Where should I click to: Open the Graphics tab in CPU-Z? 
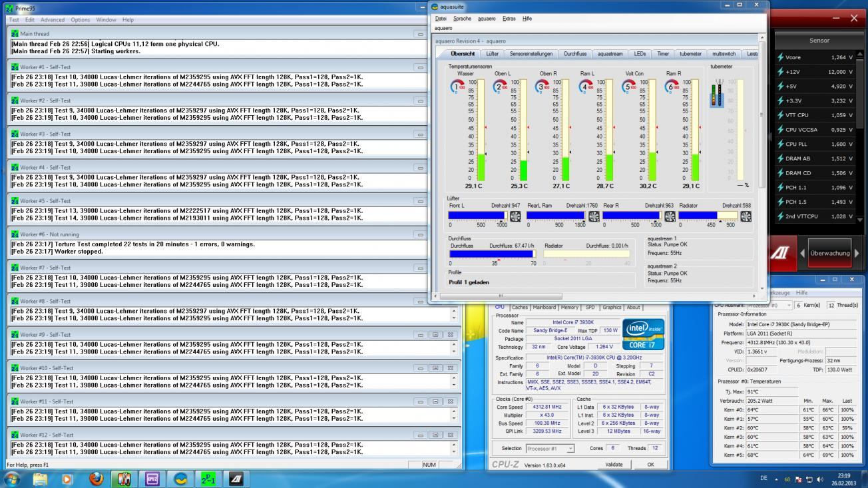coord(612,308)
